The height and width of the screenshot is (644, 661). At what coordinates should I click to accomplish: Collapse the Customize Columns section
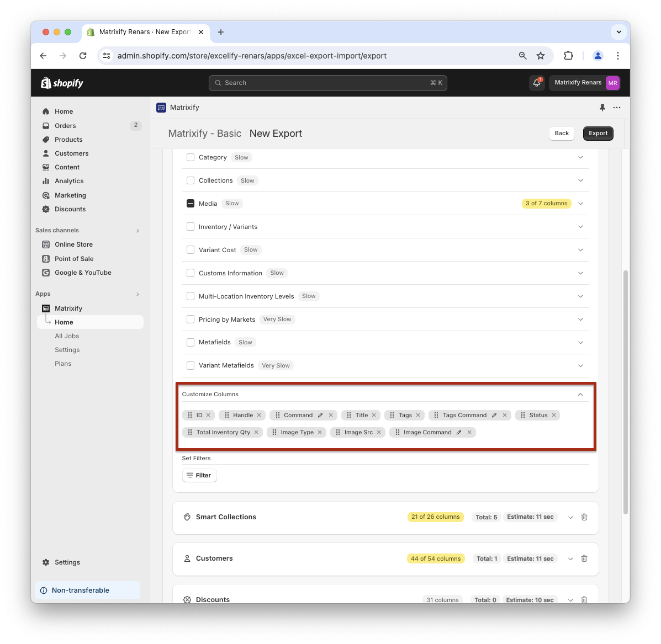tap(580, 395)
